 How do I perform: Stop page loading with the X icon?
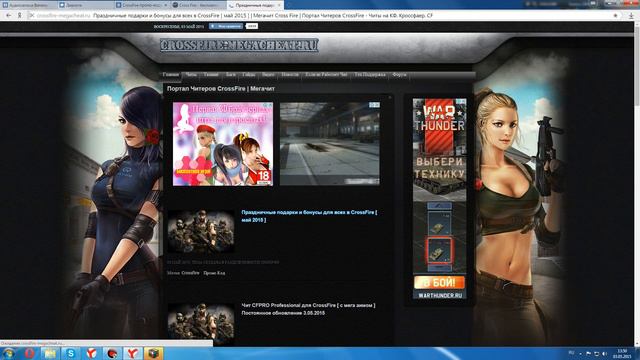click(31, 16)
